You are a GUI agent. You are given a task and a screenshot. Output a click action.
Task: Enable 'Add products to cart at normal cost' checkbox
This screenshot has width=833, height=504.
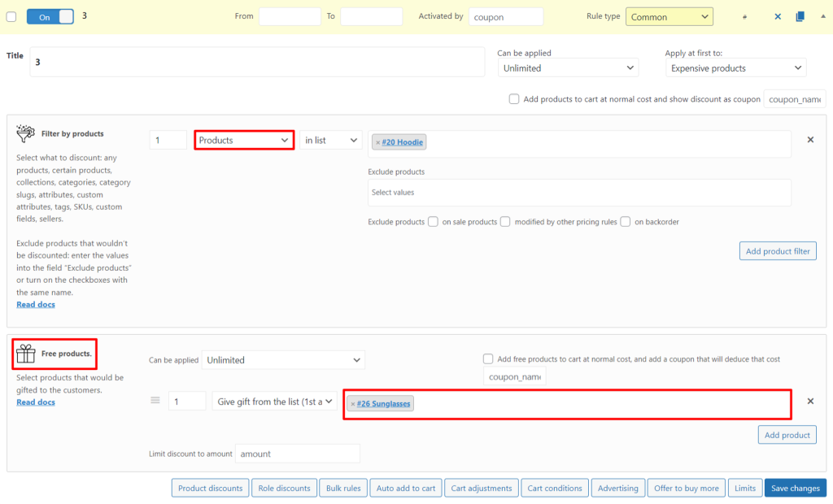[x=514, y=99]
